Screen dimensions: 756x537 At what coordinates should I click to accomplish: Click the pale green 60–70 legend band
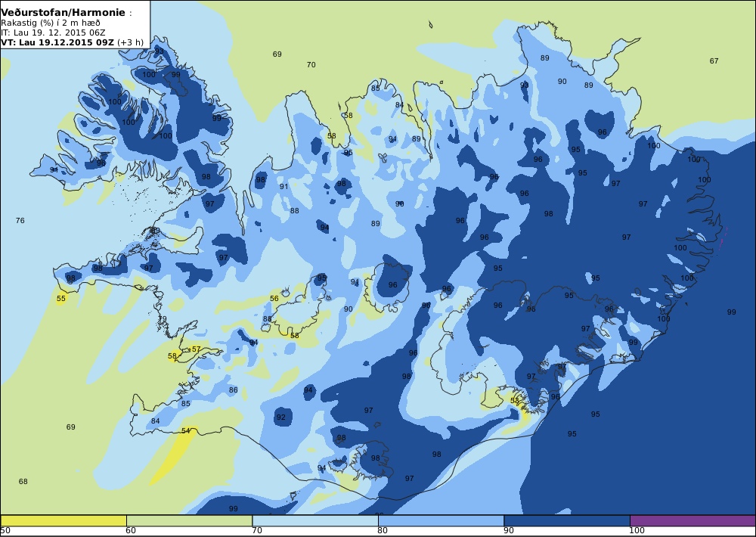tap(190, 520)
